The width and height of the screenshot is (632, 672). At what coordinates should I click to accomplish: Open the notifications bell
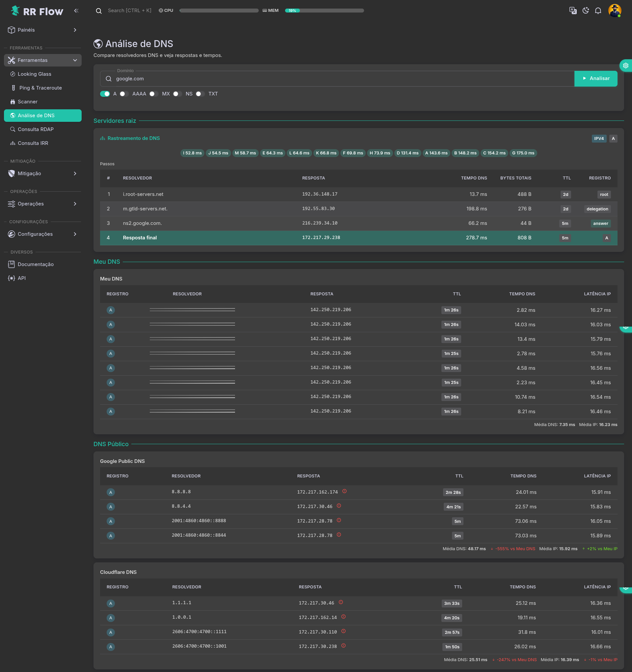coord(598,11)
